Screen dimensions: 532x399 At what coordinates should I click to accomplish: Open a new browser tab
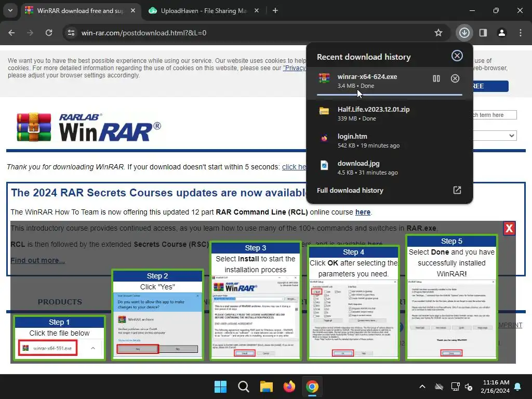pos(275,10)
